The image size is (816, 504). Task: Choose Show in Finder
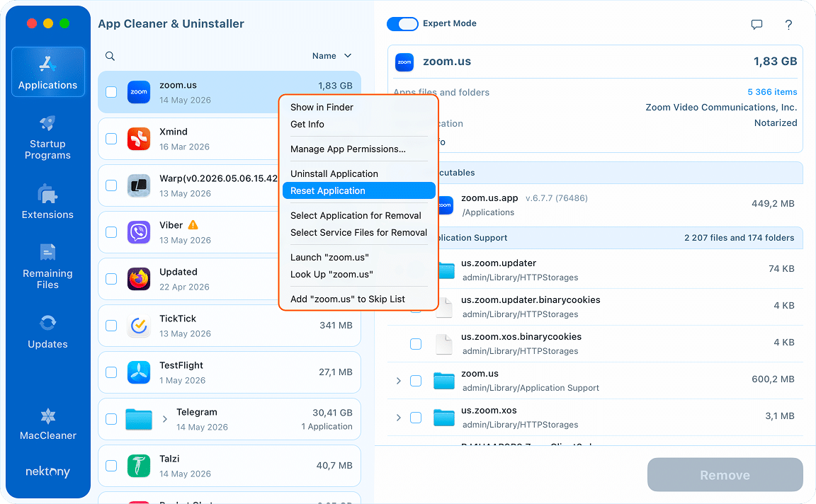(x=358, y=107)
